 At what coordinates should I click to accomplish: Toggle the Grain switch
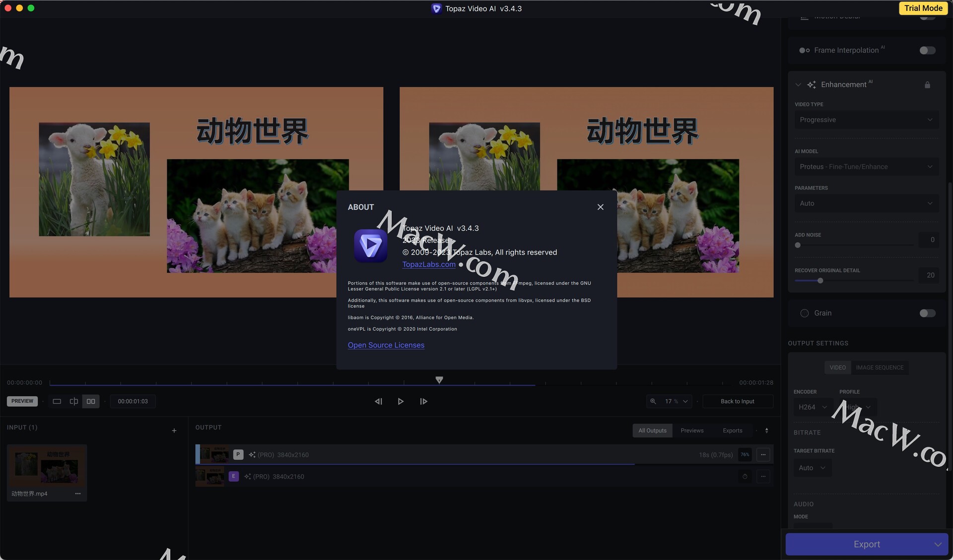coord(927,313)
